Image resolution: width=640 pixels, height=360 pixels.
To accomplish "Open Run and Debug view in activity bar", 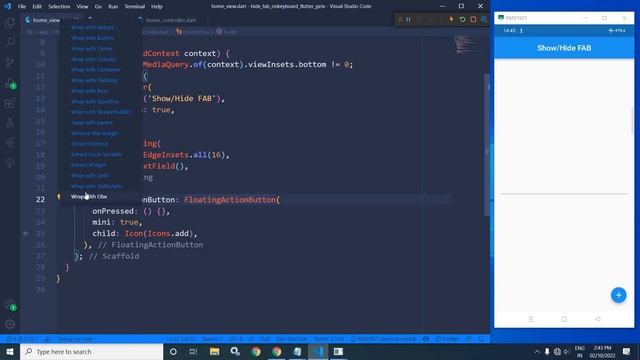I will (10, 83).
